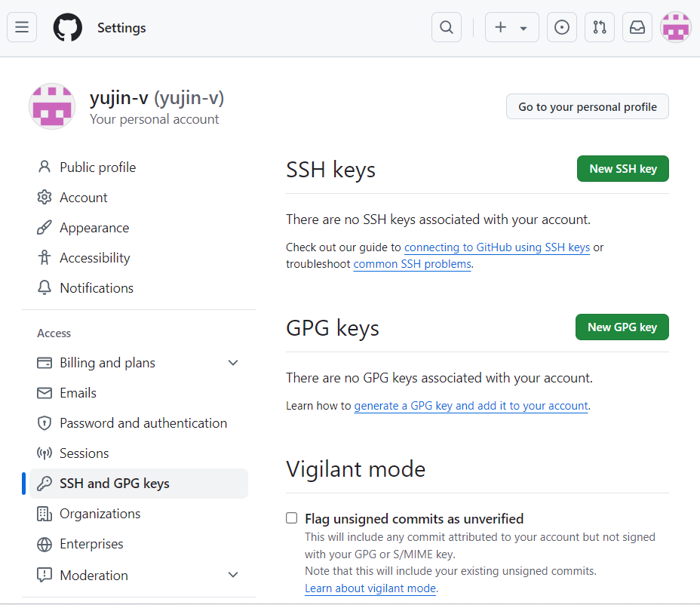Click the Vigilant mode heading

pos(356,468)
